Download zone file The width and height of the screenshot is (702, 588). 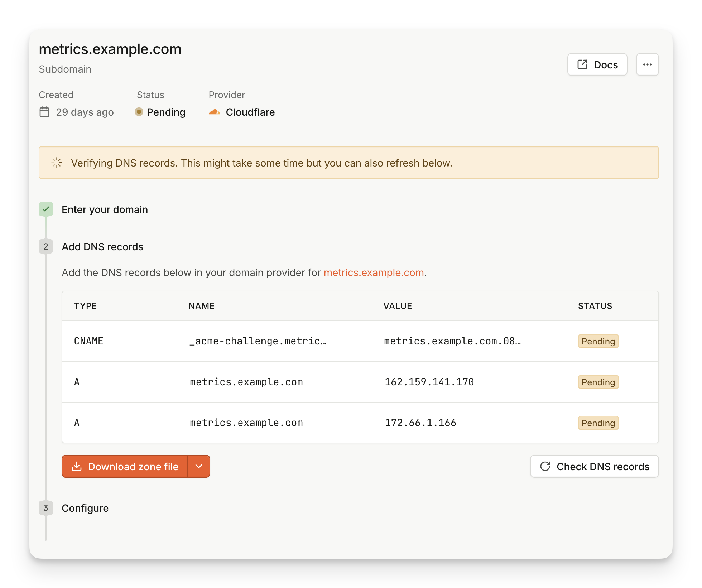click(x=125, y=466)
